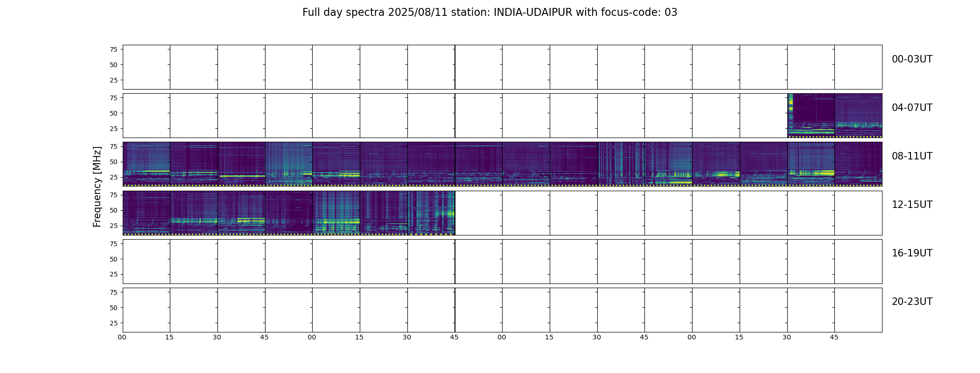The height and width of the screenshot is (373, 980).
Task: Select the last data tile in the 12-15UT row
Action: 431,213
